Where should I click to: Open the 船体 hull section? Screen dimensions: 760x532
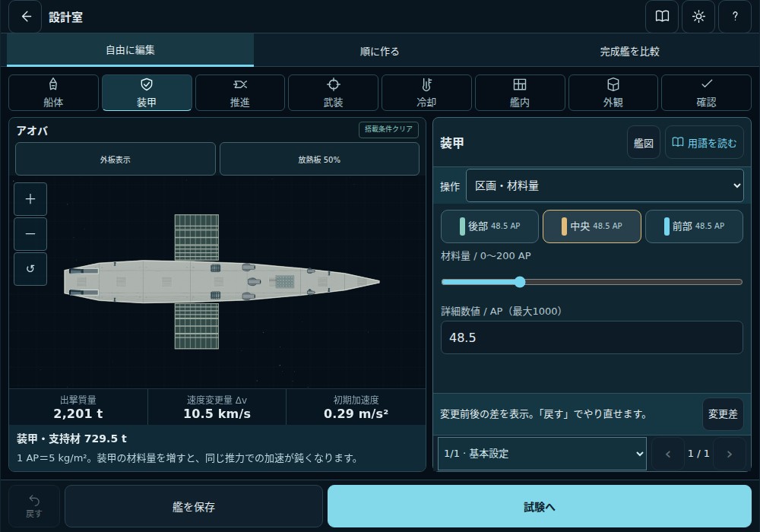tap(53, 93)
